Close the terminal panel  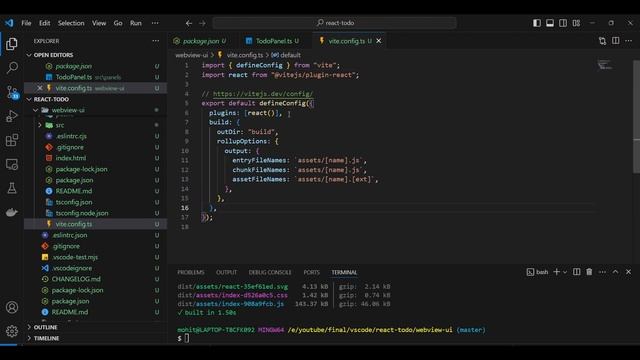tap(629, 272)
